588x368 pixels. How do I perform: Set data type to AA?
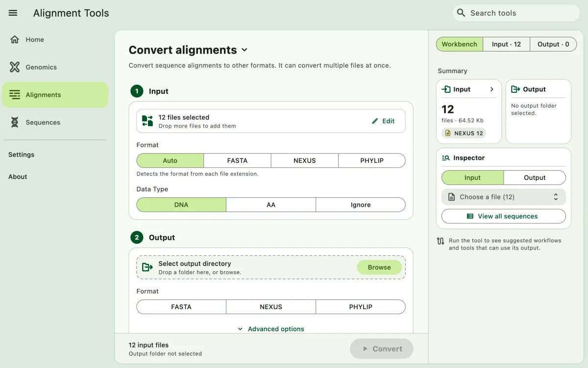coord(271,205)
